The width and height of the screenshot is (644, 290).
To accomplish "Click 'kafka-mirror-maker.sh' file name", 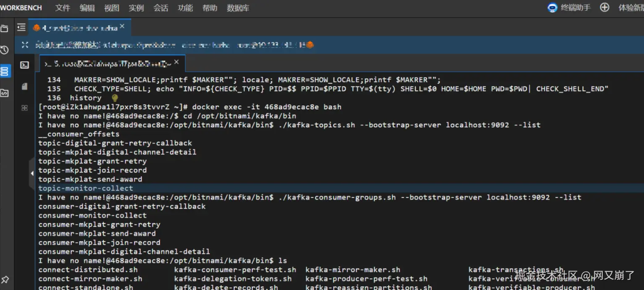I will pos(353,269).
